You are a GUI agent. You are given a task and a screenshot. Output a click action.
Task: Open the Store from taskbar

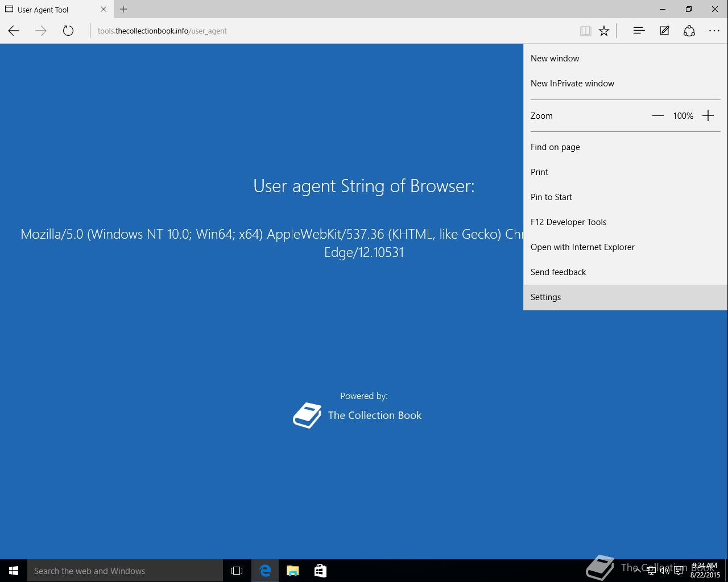[x=320, y=571]
